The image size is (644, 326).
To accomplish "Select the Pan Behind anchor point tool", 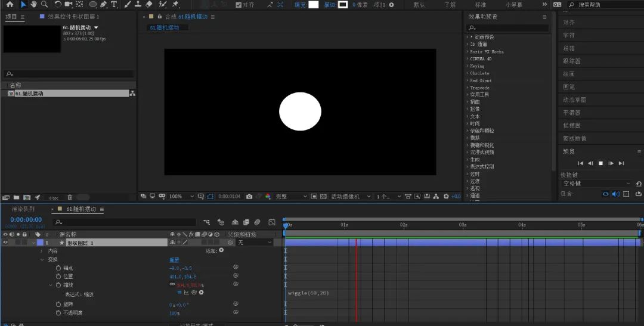I will pos(79,5).
